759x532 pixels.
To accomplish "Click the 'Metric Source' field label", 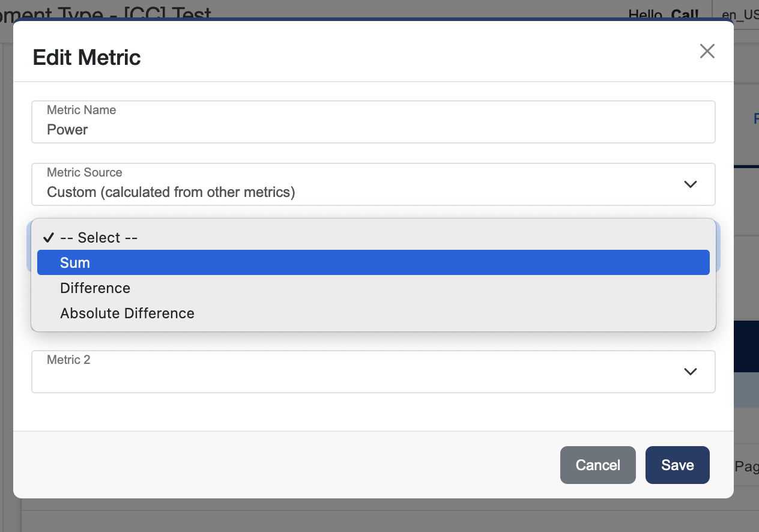I will tap(85, 172).
